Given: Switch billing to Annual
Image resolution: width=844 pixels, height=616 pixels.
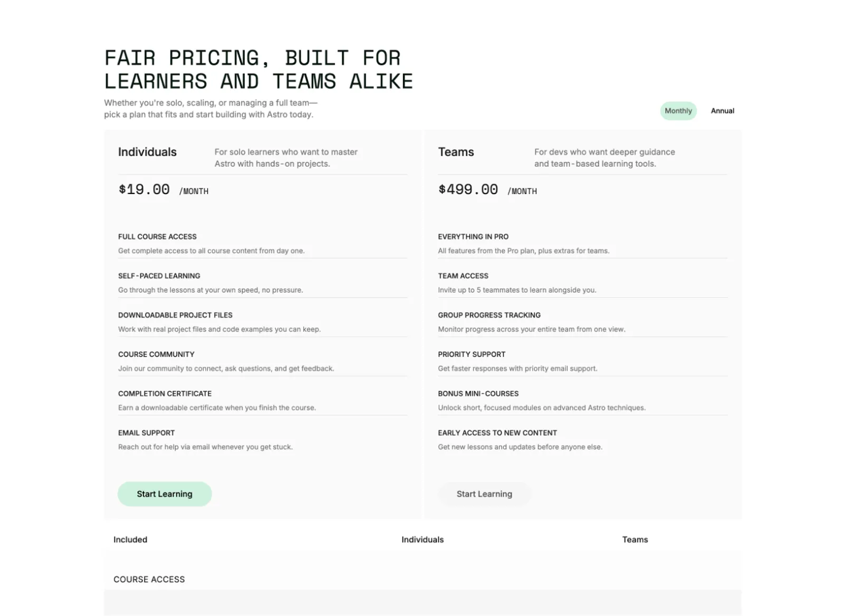Looking at the screenshot, I should (722, 111).
